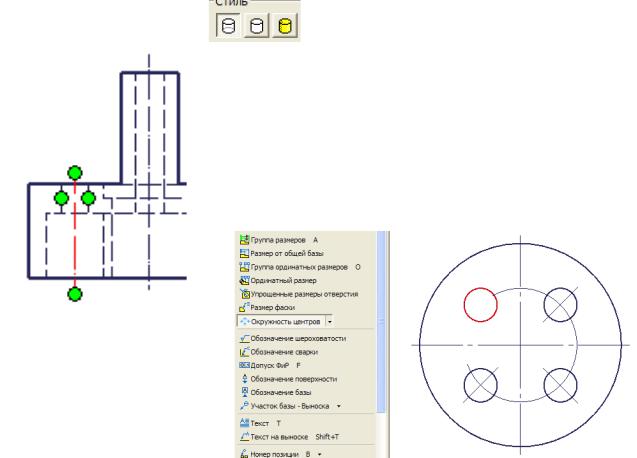Choose Текст на выноске tool
The width and height of the screenshot is (637, 458).
click(289, 437)
